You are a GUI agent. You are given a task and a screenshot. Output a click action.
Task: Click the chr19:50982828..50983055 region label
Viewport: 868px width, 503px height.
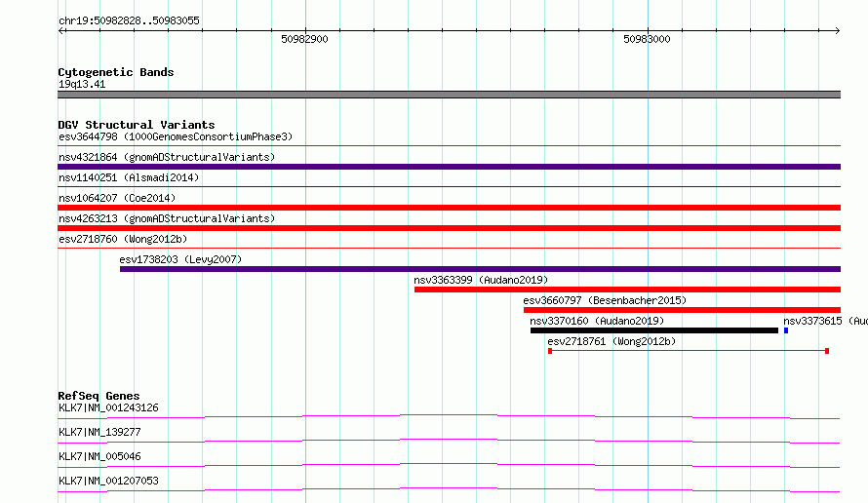129,21
